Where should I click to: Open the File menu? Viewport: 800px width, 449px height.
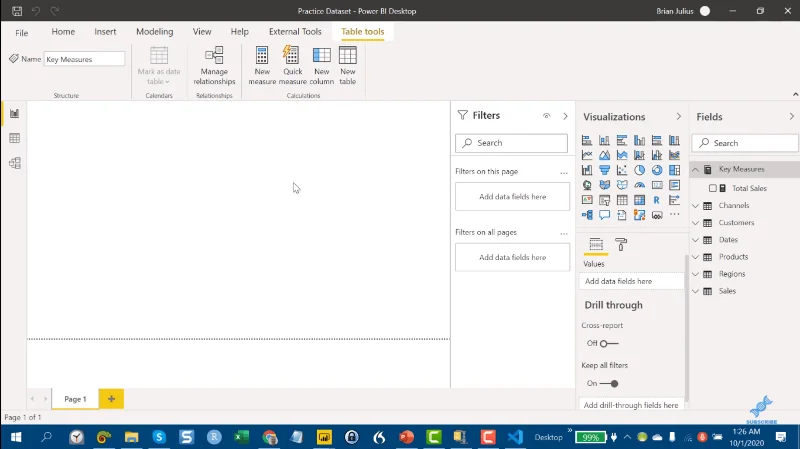click(21, 33)
